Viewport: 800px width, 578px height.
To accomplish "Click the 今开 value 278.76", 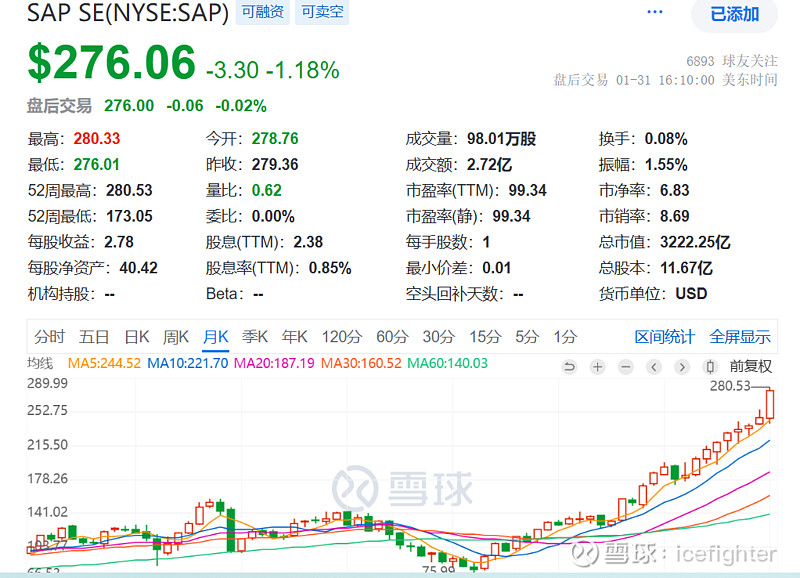I will tap(275, 138).
